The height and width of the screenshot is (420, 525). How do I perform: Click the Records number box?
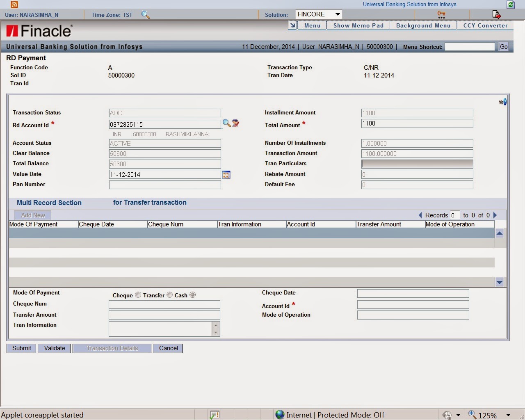click(x=455, y=215)
